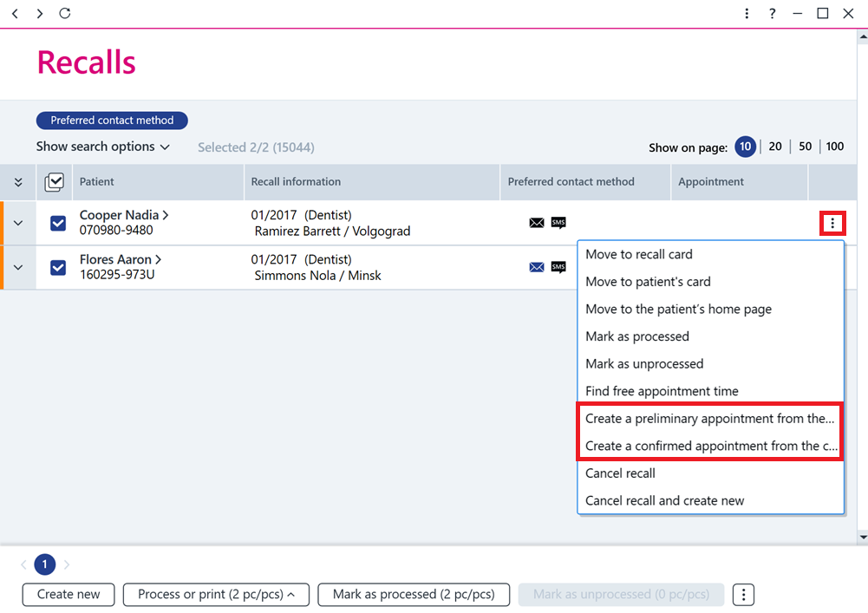
Task: Open the Process or print dropdown button
Action: click(x=216, y=595)
